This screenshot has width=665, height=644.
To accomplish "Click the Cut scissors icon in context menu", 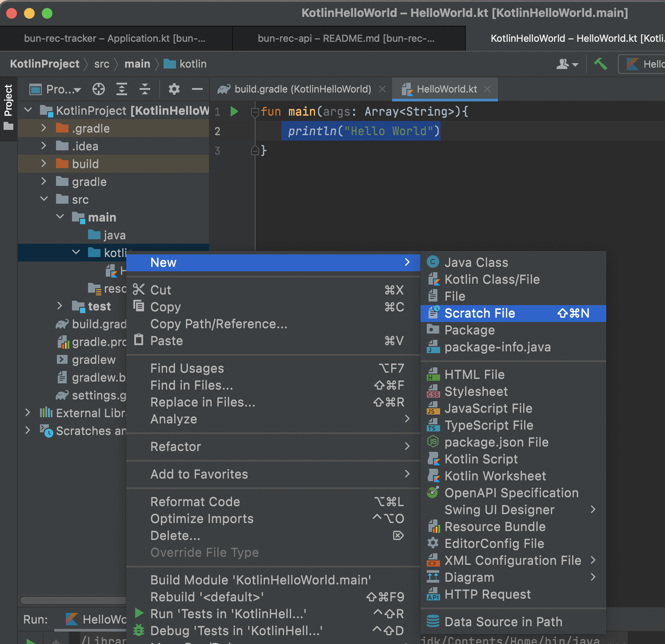I will click(139, 290).
